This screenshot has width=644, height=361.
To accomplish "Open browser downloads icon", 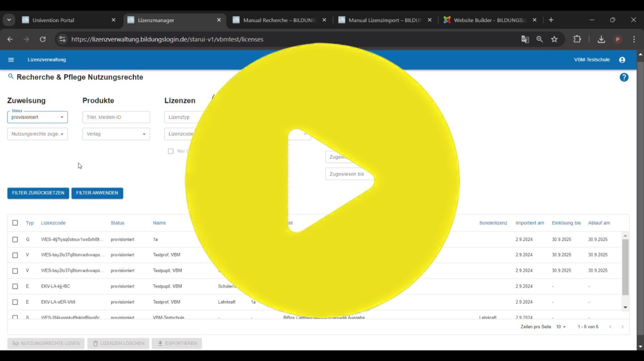I will coord(601,39).
